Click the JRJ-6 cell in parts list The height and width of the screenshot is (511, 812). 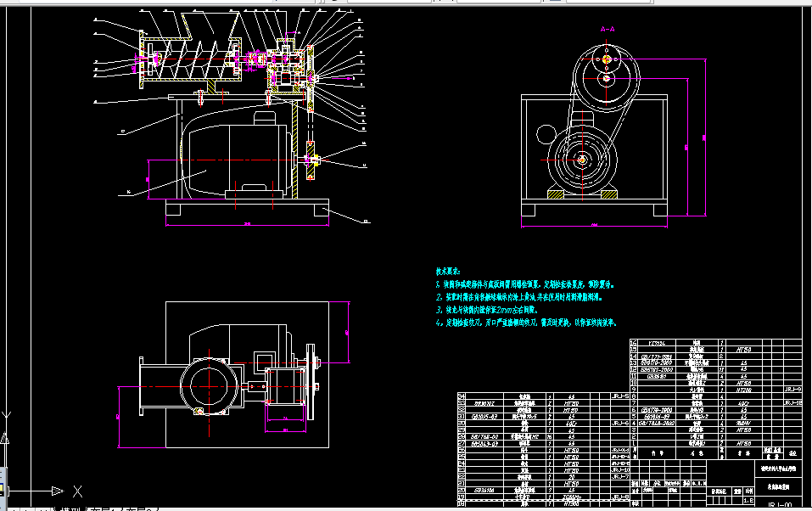click(620, 423)
